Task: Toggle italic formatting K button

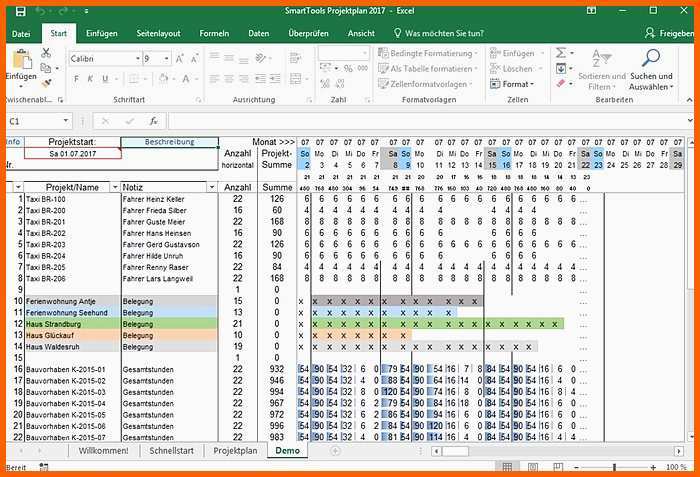Action: click(90, 79)
